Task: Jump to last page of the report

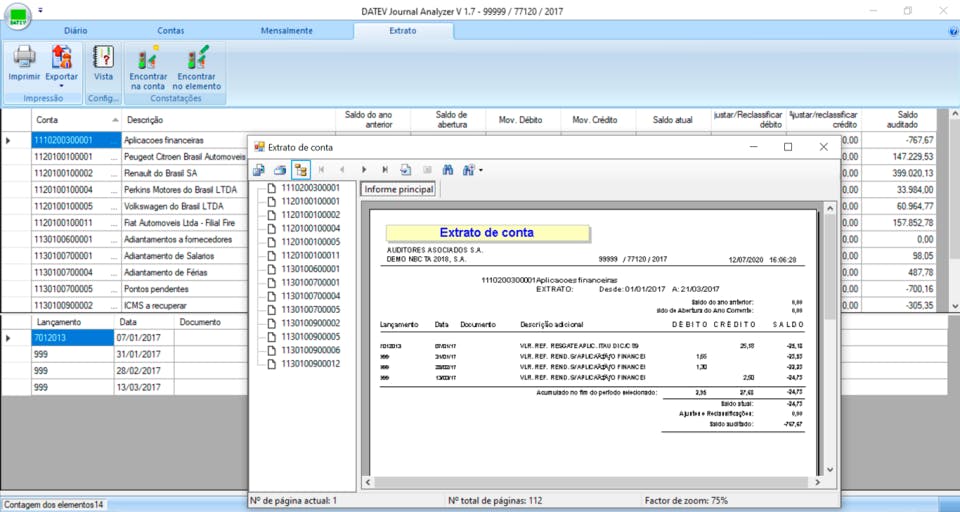Action: (x=384, y=170)
